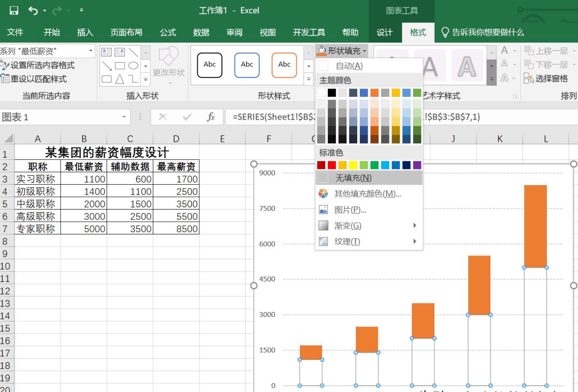Screen dimensions: 578x392
Task: Pick standard dark blue color swatch
Action: (406, 165)
